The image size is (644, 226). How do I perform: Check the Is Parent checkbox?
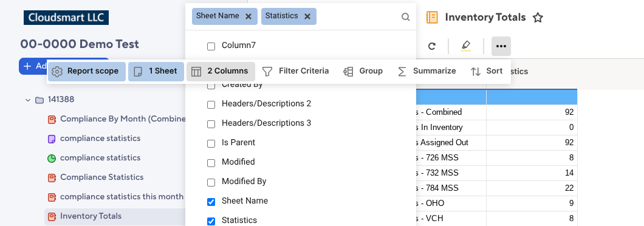click(211, 143)
